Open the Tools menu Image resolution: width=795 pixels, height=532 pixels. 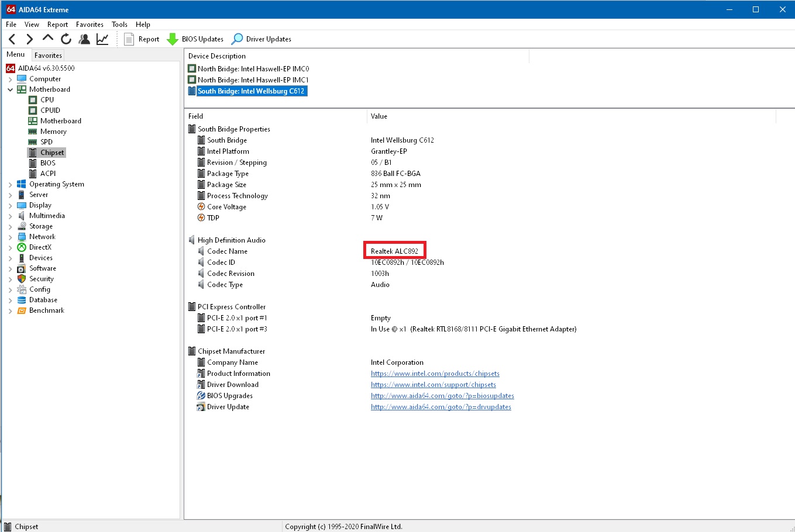(x=119, y=25)
